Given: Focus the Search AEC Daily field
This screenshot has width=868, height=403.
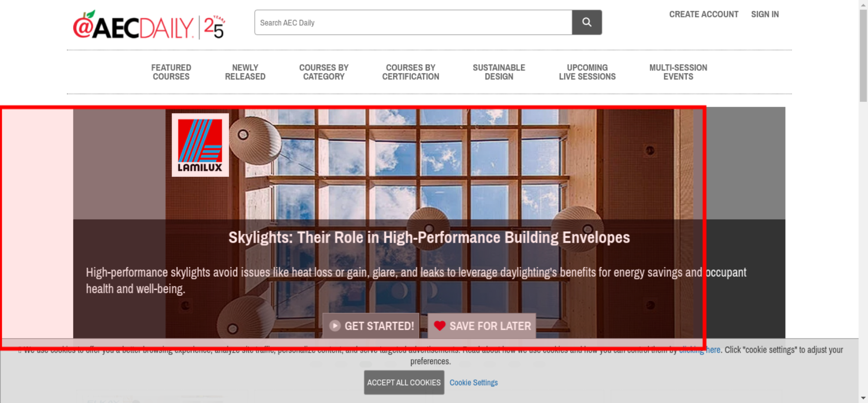Looking at the screenshot, I should point(413,22).
